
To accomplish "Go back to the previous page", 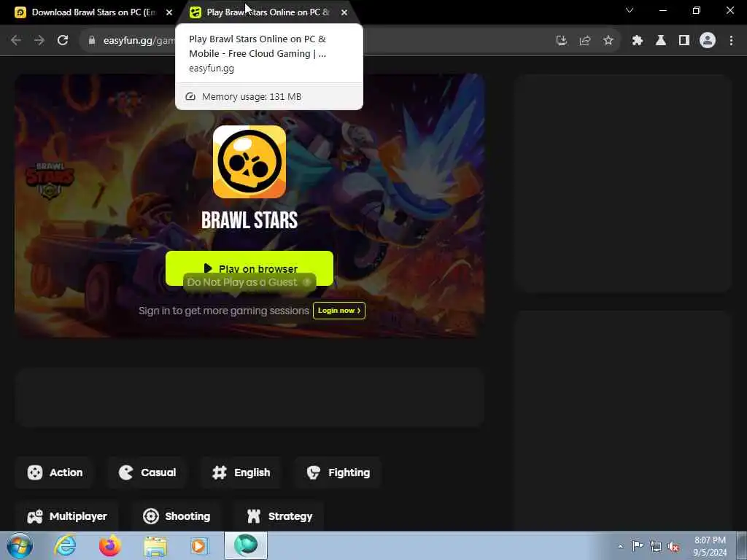I will (x=16, y=41).
